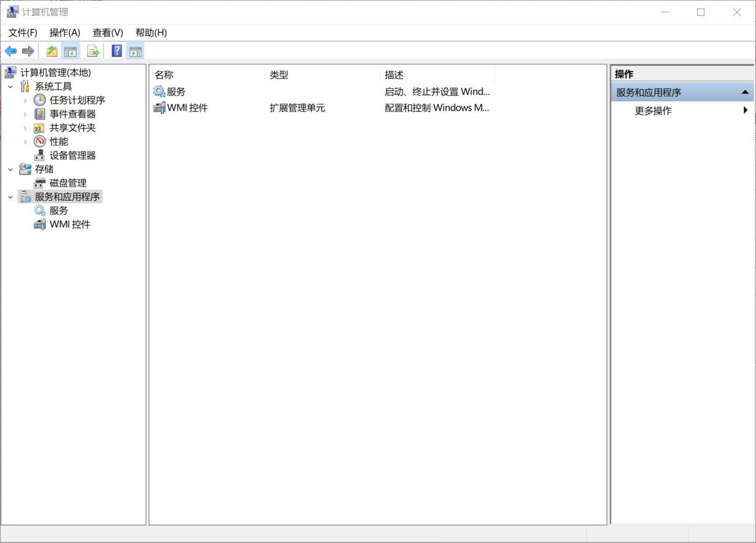
Task: Select the 设备管理器 tree label
Action: 72,156
